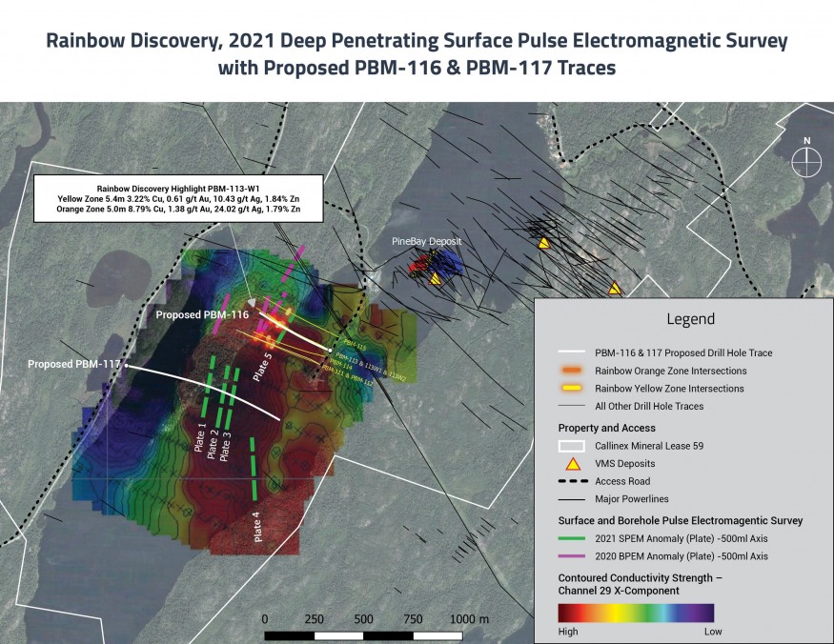This screenshot has height=644, width=834.
Task: Click the 'PineBay Deposit' label
Action: (427, 241)
